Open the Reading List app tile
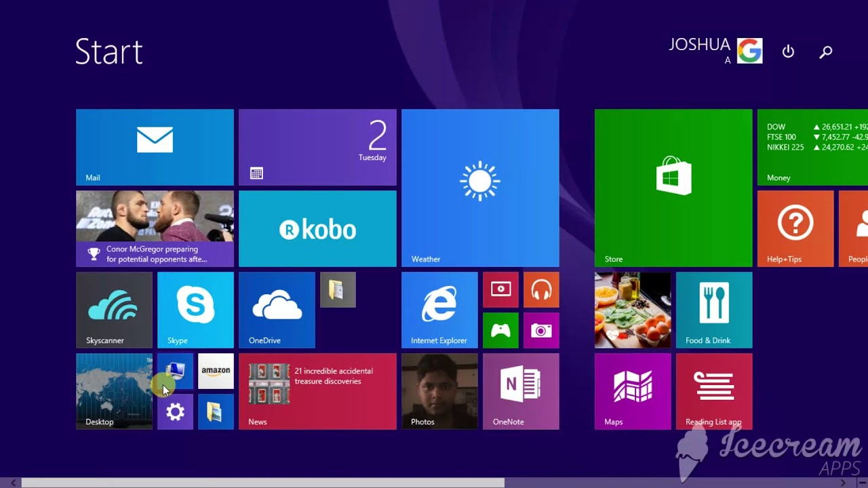 click(714, 391)
